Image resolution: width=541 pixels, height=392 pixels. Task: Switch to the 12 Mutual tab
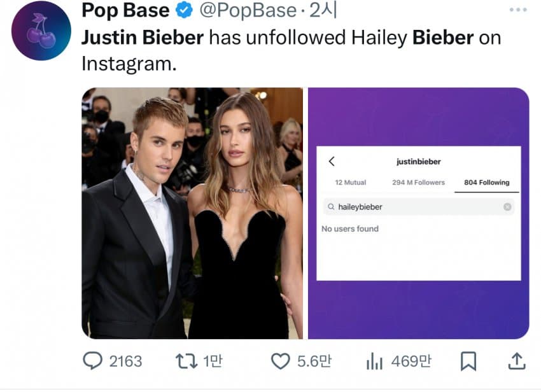pyautogui.click(x=351, y=183)
